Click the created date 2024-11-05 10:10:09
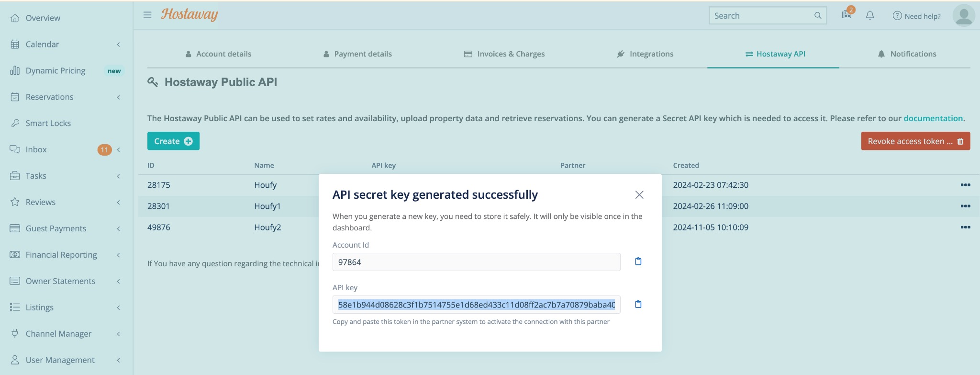The image size is (980, 375). tap(711, 227)
